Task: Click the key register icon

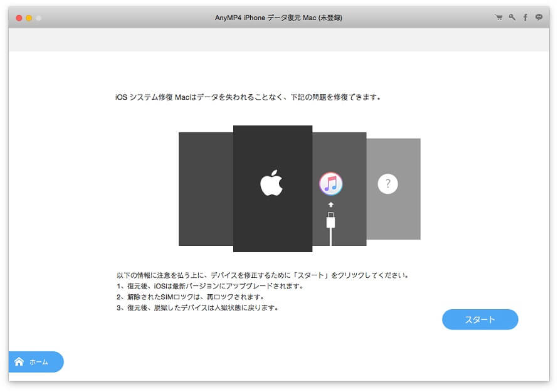Action: 512,17
